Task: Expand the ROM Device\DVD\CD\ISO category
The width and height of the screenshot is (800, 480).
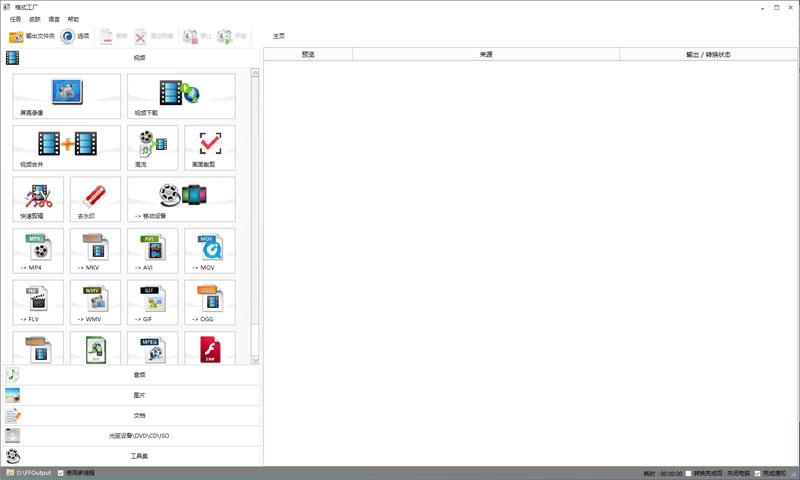Action: point(132,436)
